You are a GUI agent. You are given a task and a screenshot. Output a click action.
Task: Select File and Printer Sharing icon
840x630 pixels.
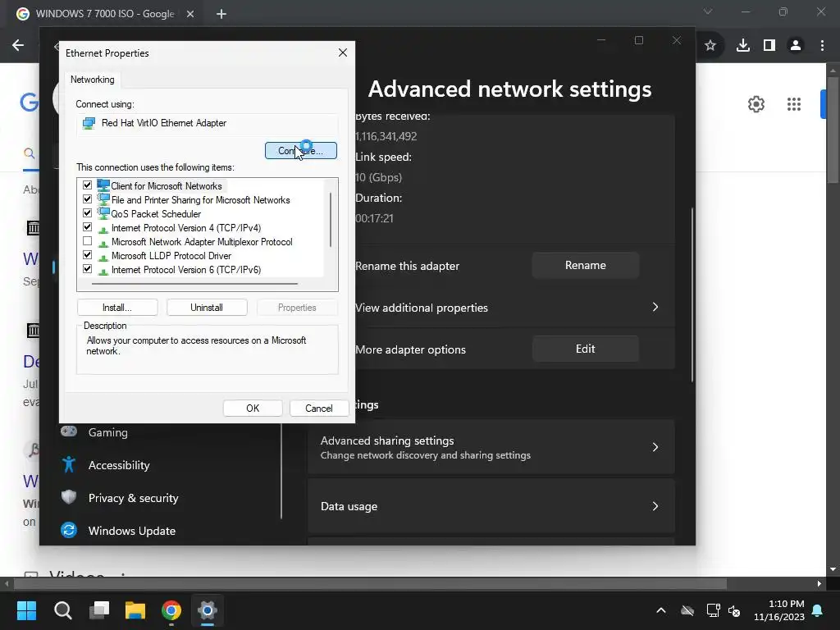(103, 199)
